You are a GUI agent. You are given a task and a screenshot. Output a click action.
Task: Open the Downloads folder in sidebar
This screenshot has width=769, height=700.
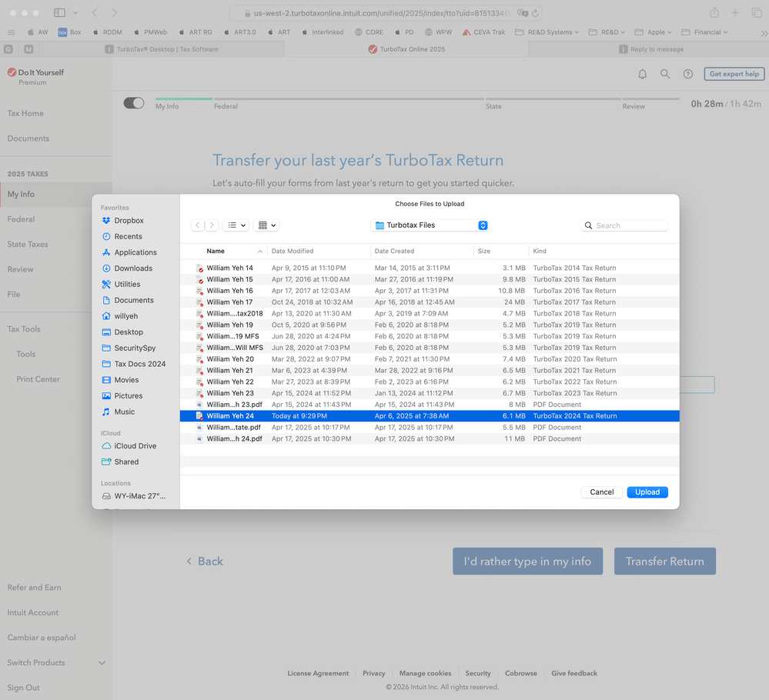tap(133, 268)
